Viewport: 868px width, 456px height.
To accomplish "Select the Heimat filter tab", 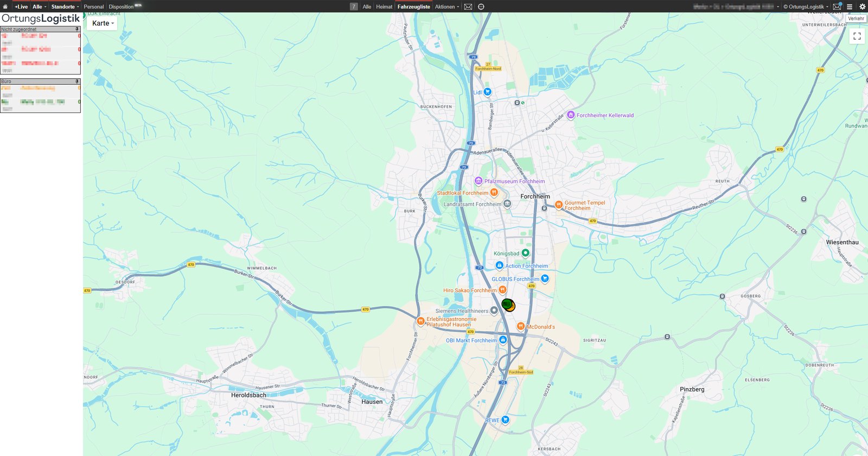I will click(x=384, y=7).
